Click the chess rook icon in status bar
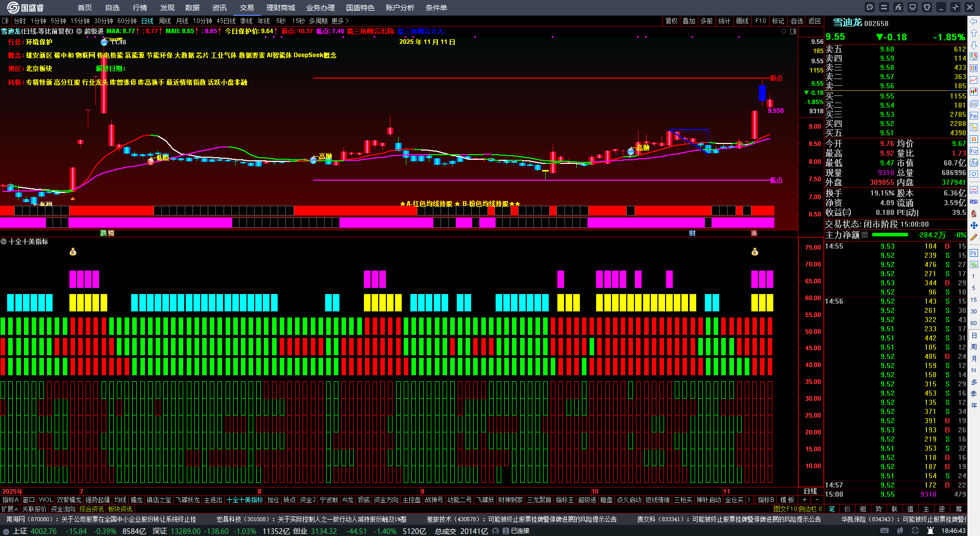The width and height of the screenshot is (980, 536). [930, 531]
